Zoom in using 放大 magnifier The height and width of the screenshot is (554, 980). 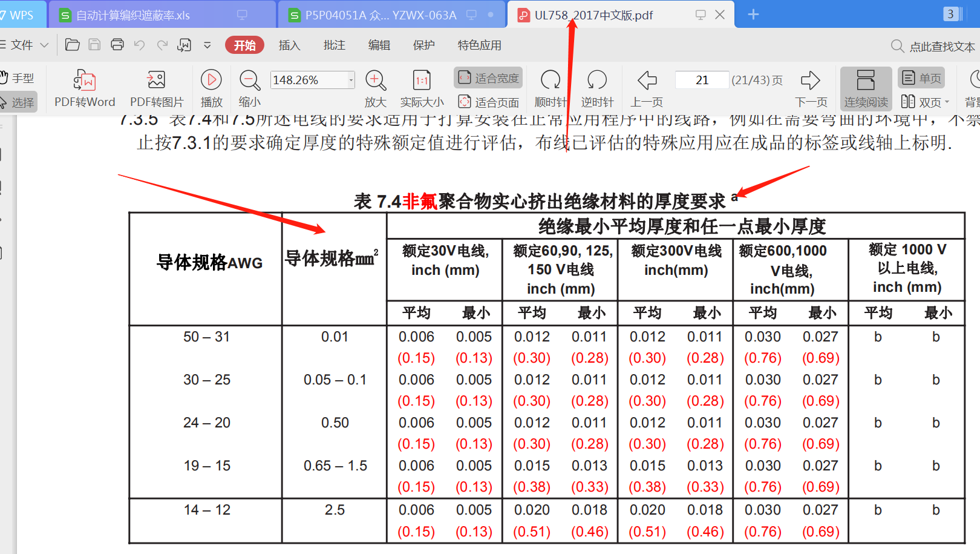coord(375,81)
